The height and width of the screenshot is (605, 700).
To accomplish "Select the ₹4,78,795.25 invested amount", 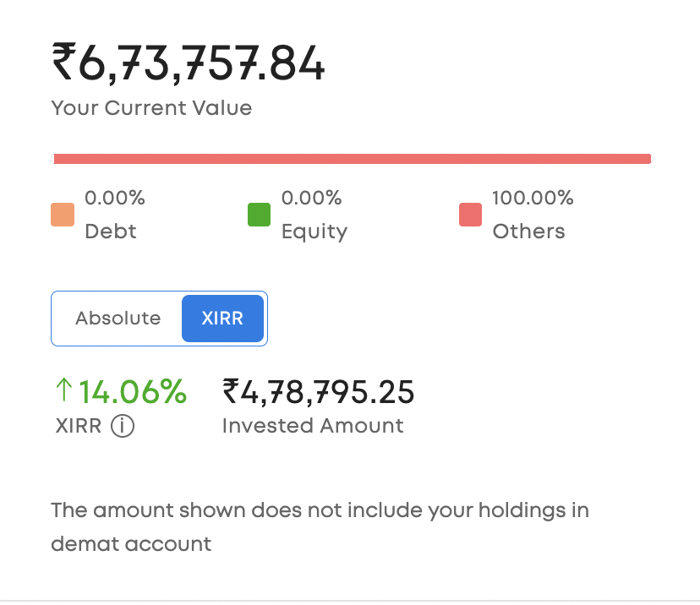I will 319,392.
